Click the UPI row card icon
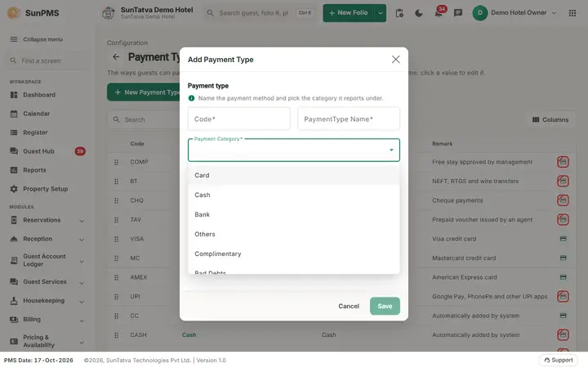Image resolution: width=588 pixels, height=368 pixels. (x=563, y=296)
